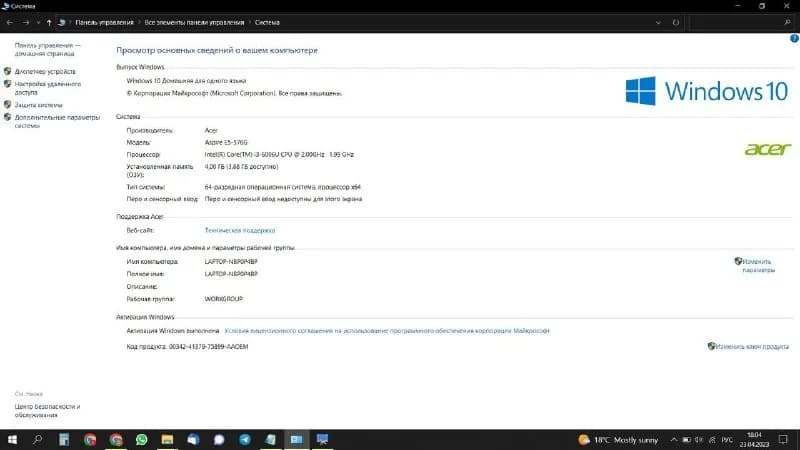Screen dimensions: 800x450
Task: Select the product code 00342-41379-75899-AAOEM
Action: pyautogui.click(x=208, y=347)
